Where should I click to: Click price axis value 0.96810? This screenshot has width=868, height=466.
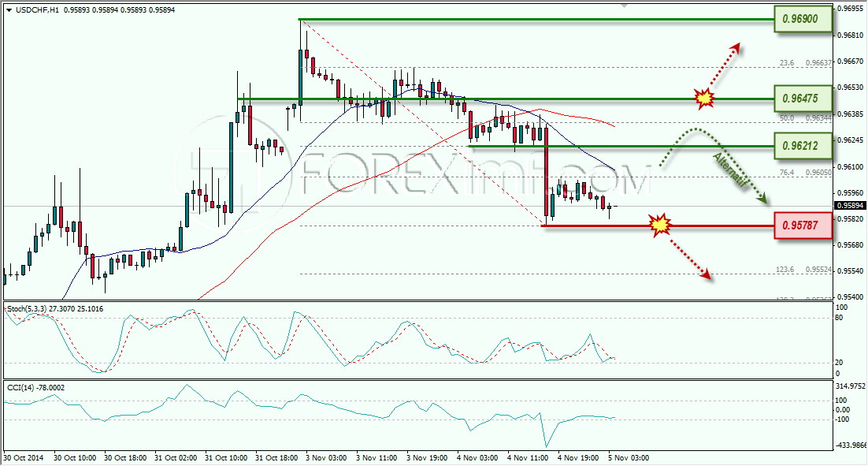click(851, 35)
